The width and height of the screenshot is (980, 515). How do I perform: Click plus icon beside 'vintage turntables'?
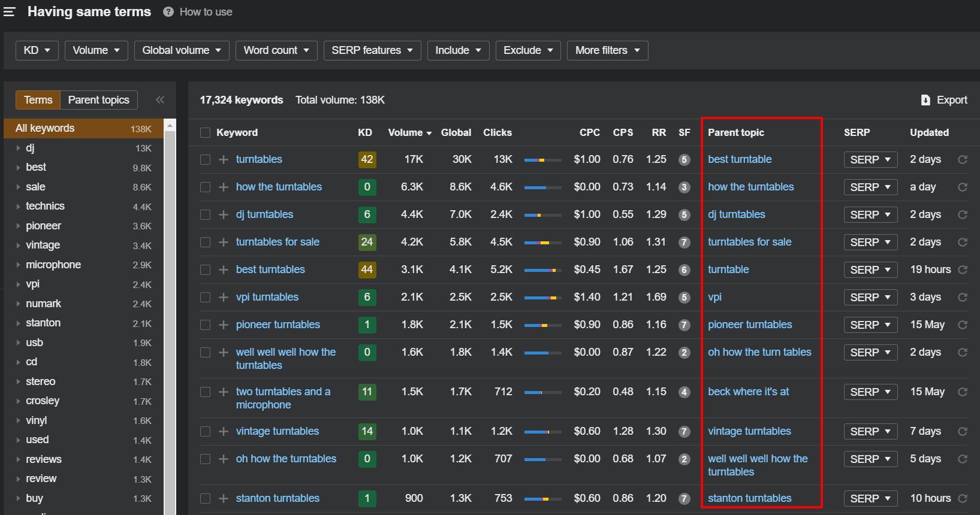pyautogui.click(x=224, y=432)
